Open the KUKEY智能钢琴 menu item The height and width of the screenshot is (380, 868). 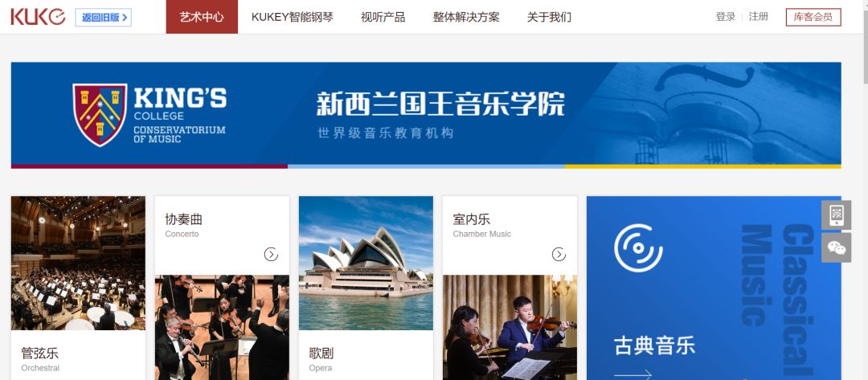coord(293,17)
